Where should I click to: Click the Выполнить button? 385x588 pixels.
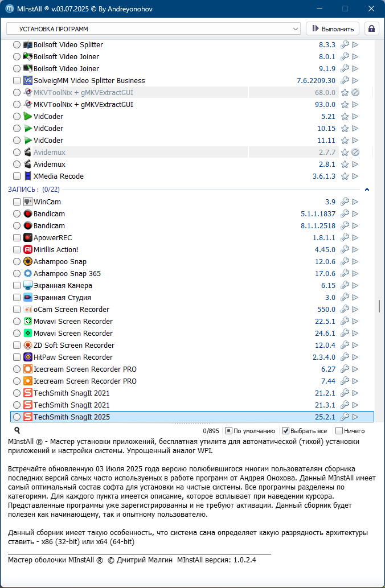[333, 29]
